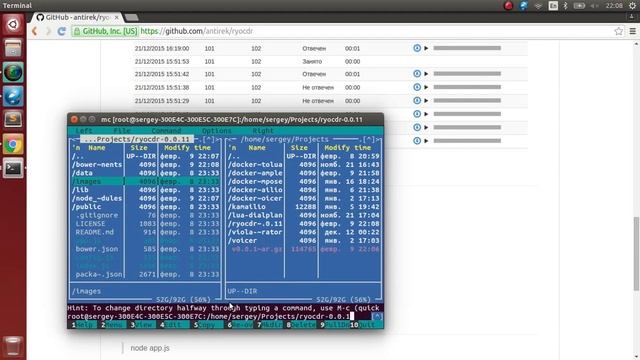
Task: Click the 10 Quit function button
Action: click(x=362, y=325)
